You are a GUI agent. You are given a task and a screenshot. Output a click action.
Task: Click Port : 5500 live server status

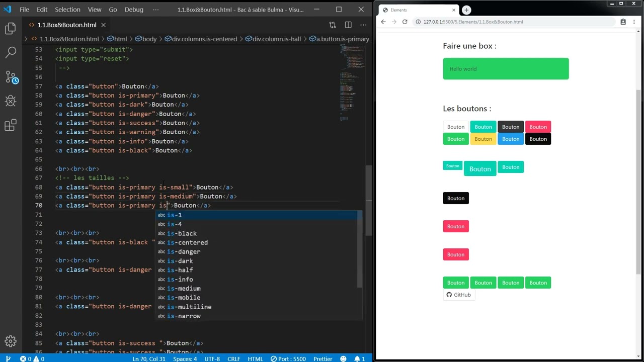point(288,358)
